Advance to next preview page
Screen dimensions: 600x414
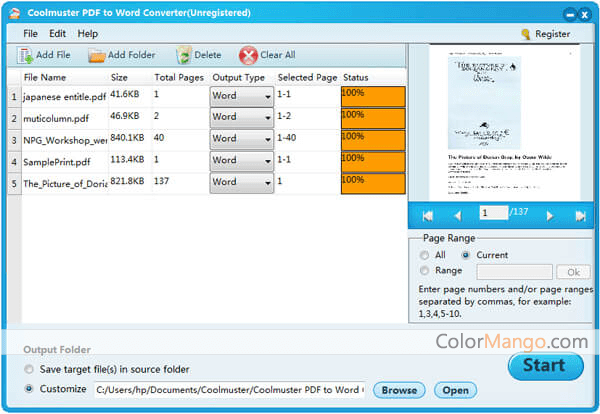click(x=549, y=215)
